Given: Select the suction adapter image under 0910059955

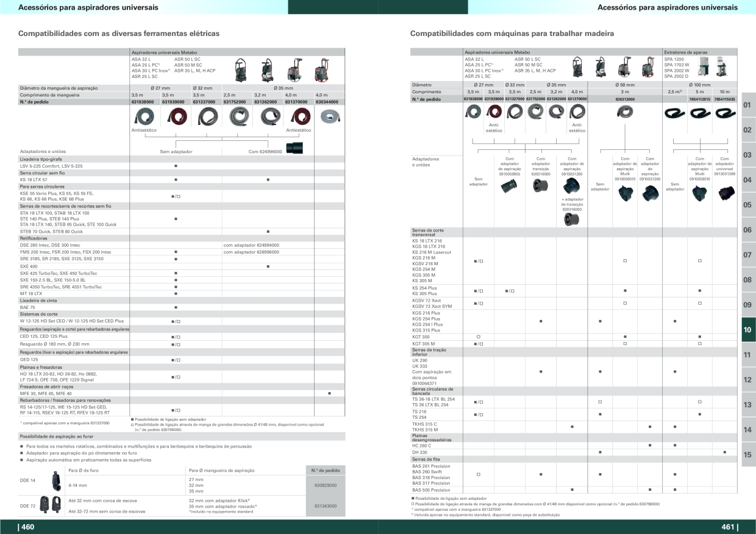Looking at the screenshot, I should [510, 186].
